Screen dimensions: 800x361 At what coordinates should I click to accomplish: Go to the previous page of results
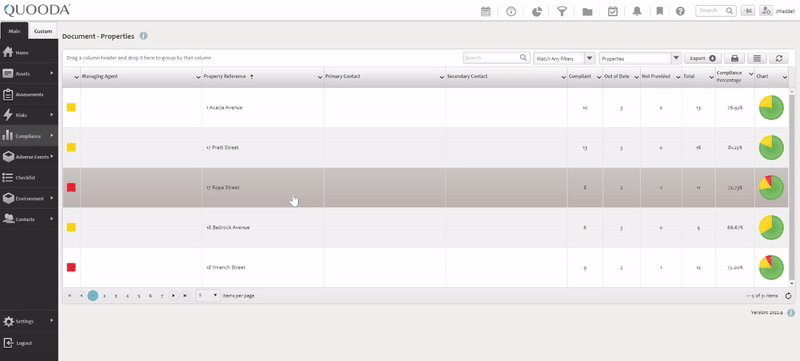pyautogui.click(x=81, y=295)
